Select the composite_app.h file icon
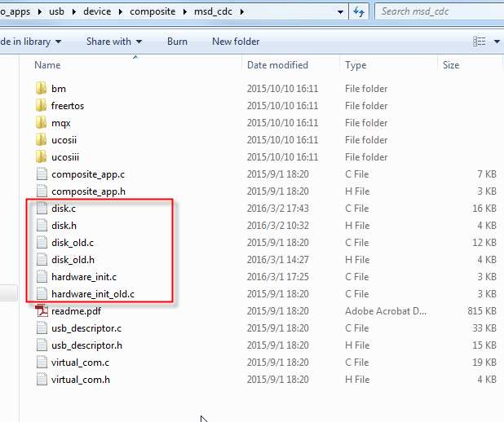Image resolution: width=504 pixels, height=422 pixels. coord(42,191)
